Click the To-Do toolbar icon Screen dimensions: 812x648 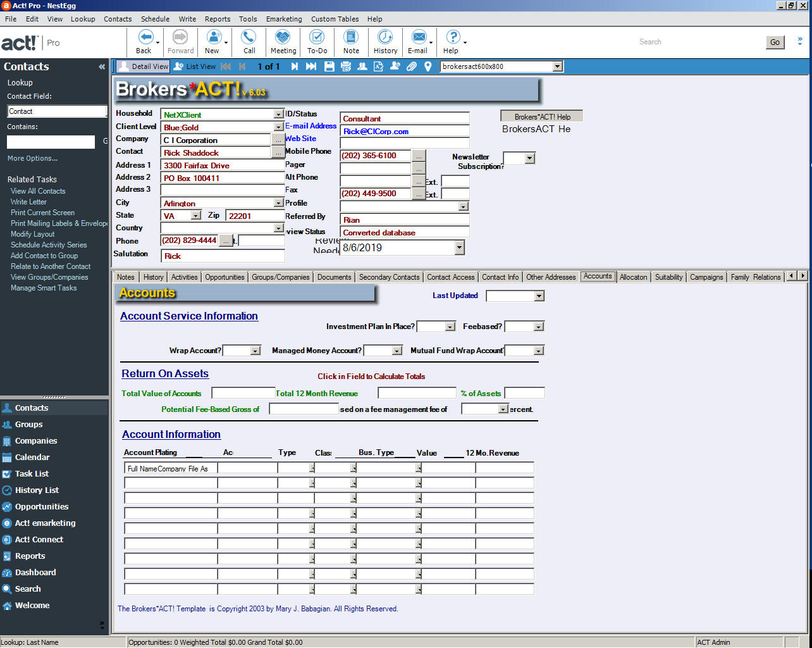[x=317, y=37]
